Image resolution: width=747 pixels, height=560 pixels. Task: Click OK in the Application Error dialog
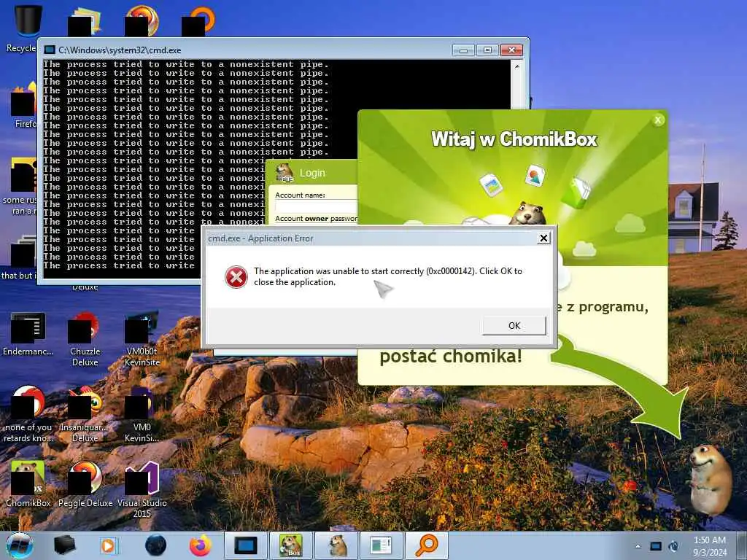pos(514,326)
